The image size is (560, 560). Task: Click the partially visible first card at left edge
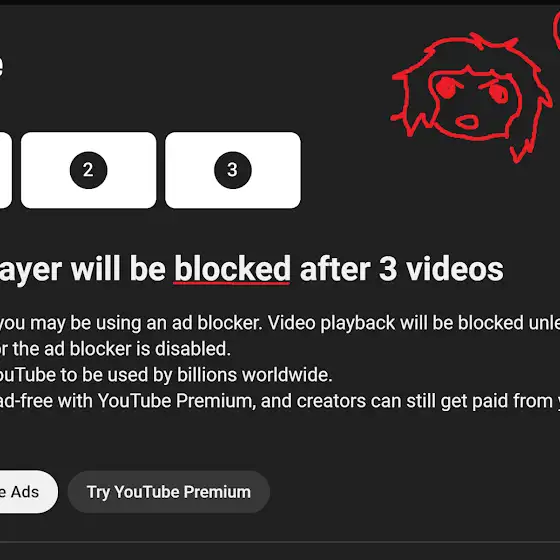coord(5,170)
